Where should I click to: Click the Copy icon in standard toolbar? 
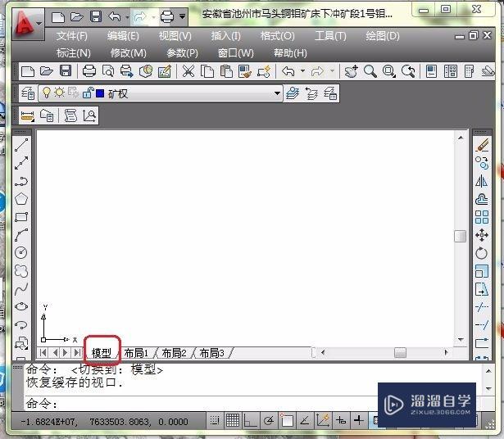207,71
